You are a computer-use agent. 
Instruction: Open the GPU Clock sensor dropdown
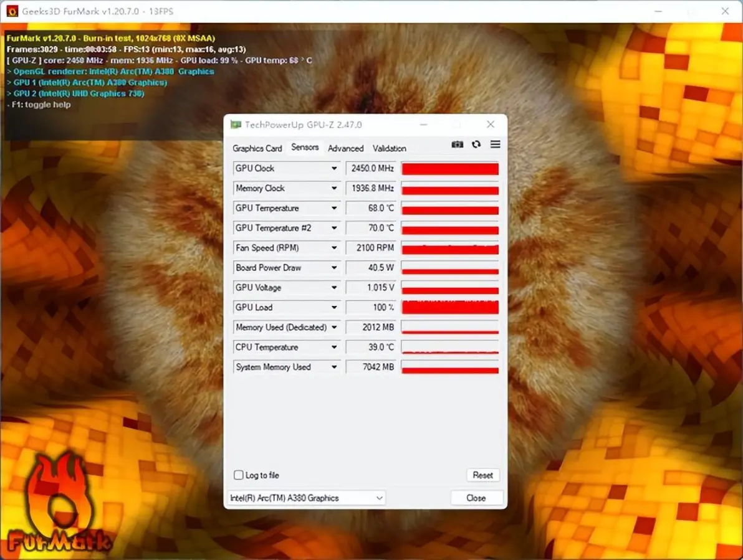tap(334, 169)
